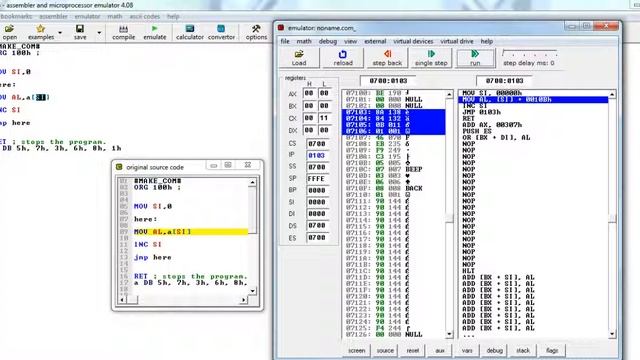Open the math menu in emulator window
The height and width of the screenshot is (360, 640).
click(x=304, y=41)
